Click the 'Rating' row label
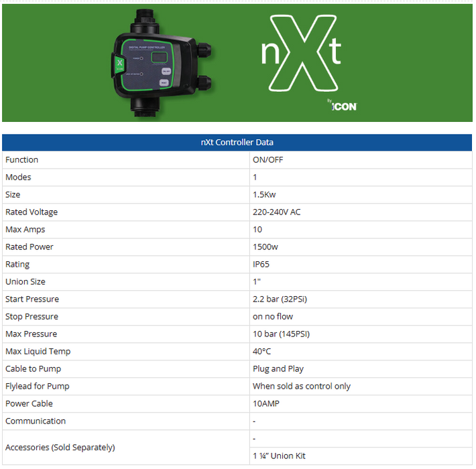476x469 pixels. [x=17, y=265]
